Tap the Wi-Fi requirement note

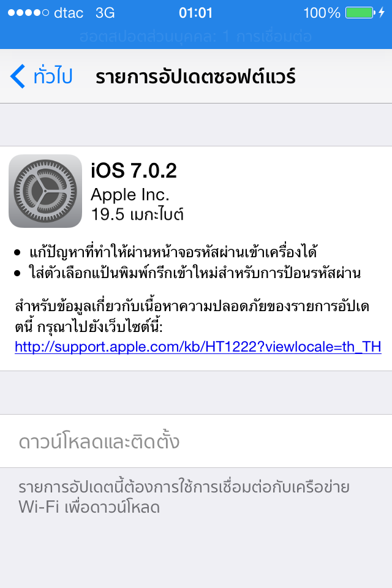(184, 497)
